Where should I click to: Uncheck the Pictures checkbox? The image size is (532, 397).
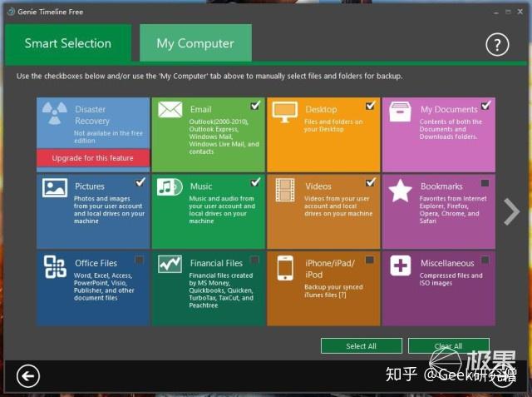coord(140,182)
